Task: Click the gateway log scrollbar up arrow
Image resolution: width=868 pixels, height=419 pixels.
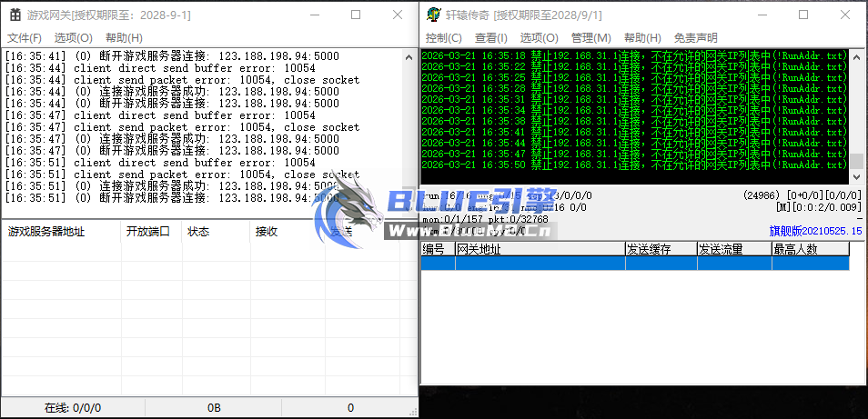Action: pos(409,56)
